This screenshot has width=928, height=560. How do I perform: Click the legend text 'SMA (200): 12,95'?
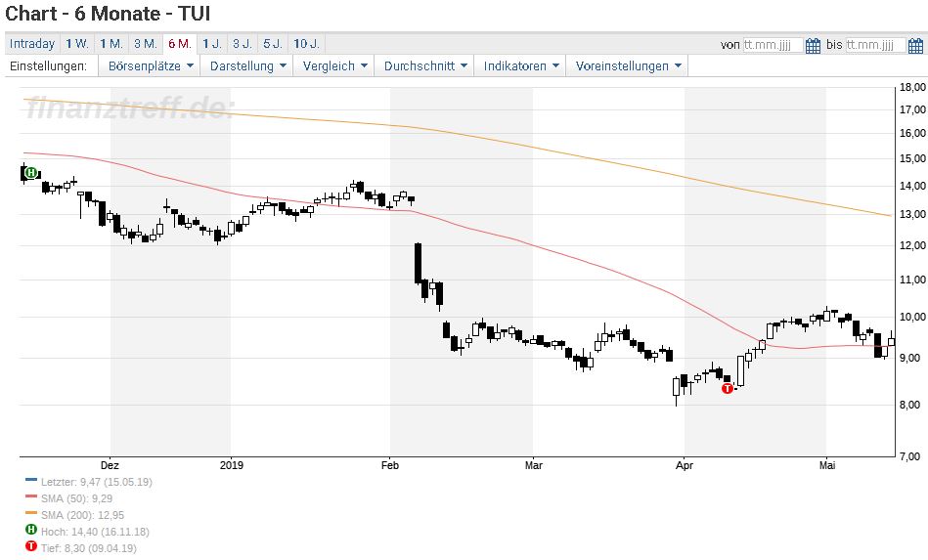82,515
